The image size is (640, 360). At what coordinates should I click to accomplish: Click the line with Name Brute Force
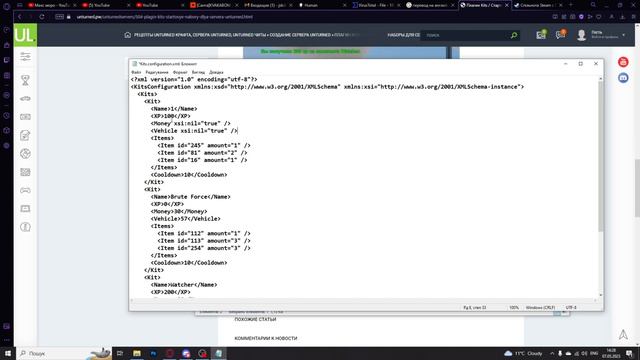(191, 197)
